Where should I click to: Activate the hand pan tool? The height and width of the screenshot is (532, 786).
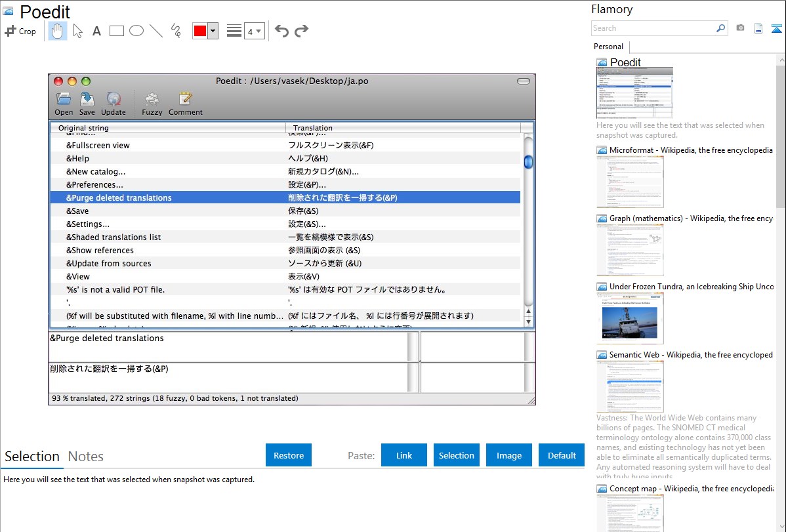[x=58, y=31]
